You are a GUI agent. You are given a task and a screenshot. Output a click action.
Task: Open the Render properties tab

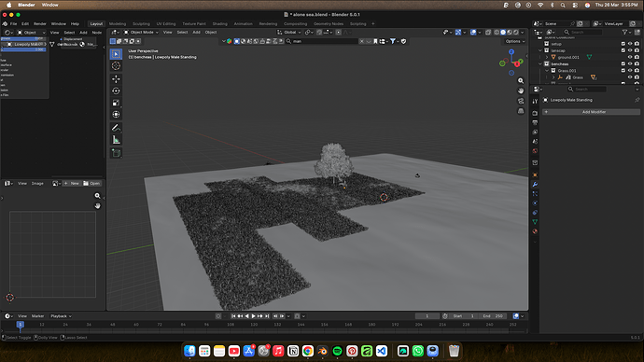[535, 113]
